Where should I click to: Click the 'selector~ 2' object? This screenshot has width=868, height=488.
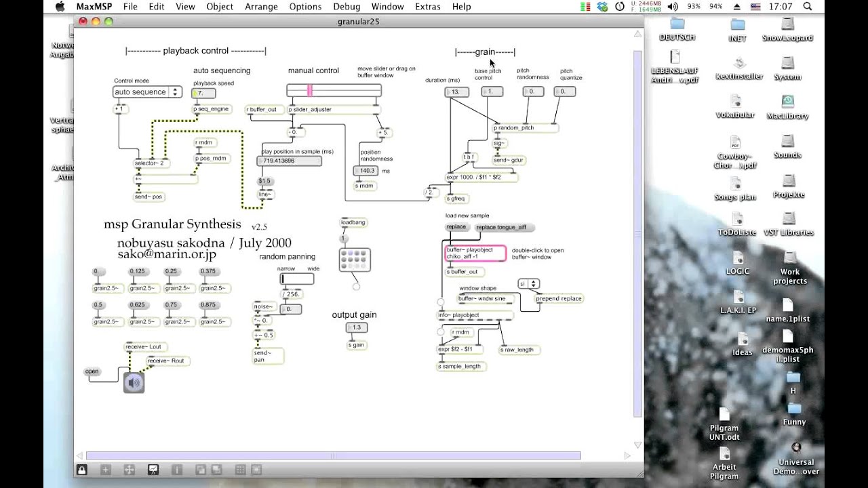(x=152, y=163)
